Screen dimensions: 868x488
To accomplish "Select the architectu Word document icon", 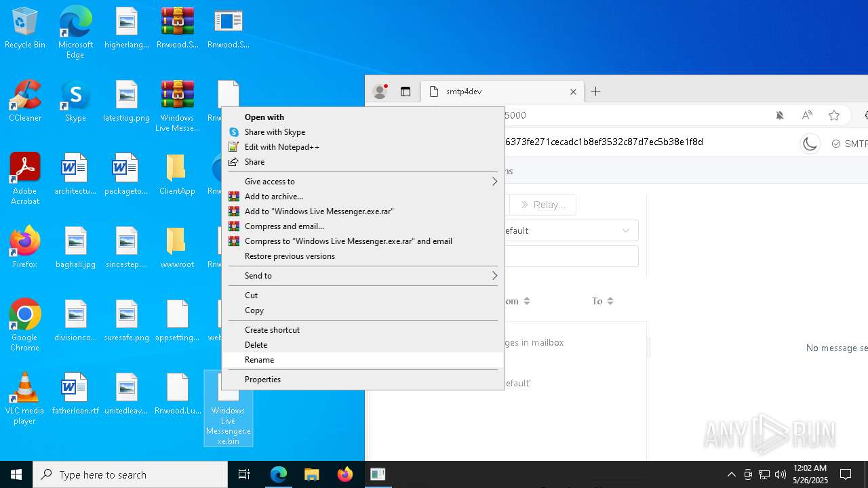I will (75, 175).
